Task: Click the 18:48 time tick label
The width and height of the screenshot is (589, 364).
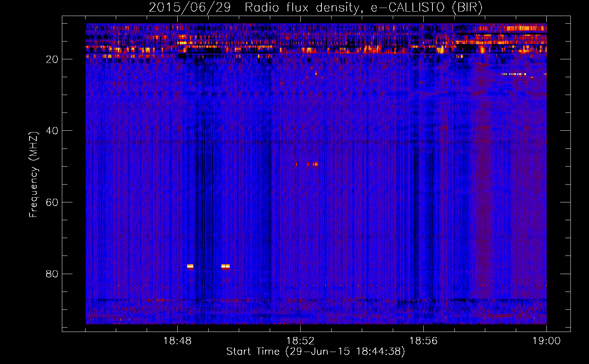Action: (x=177, y=341)
